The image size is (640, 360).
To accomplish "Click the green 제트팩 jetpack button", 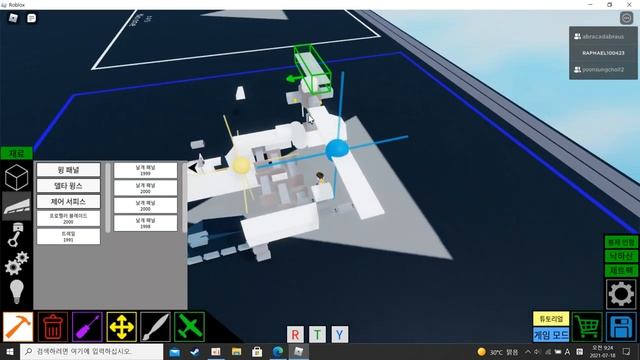I will pyautogui.click(x=621, y=270).
